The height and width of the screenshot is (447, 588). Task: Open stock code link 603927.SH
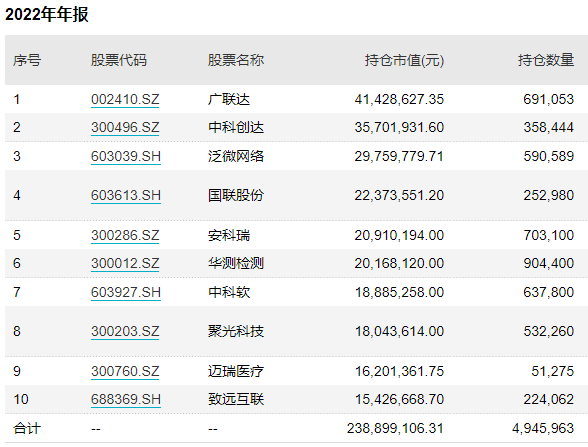(126, 292)
